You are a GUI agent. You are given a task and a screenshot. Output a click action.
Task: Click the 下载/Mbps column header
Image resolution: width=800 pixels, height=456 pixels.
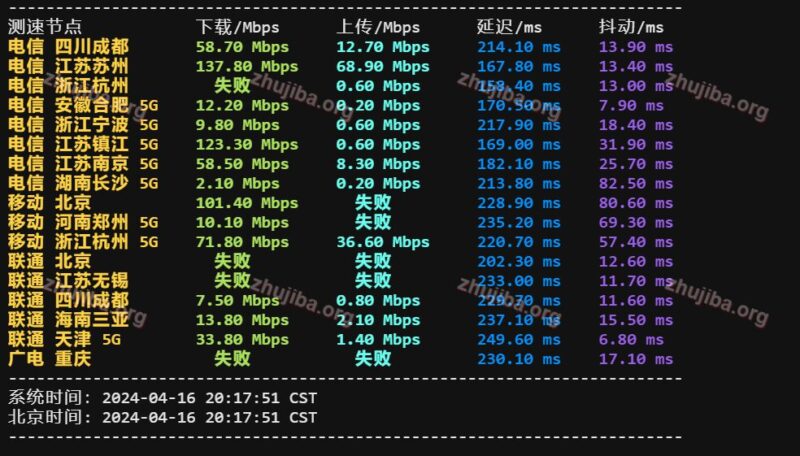tap(238, 27)
